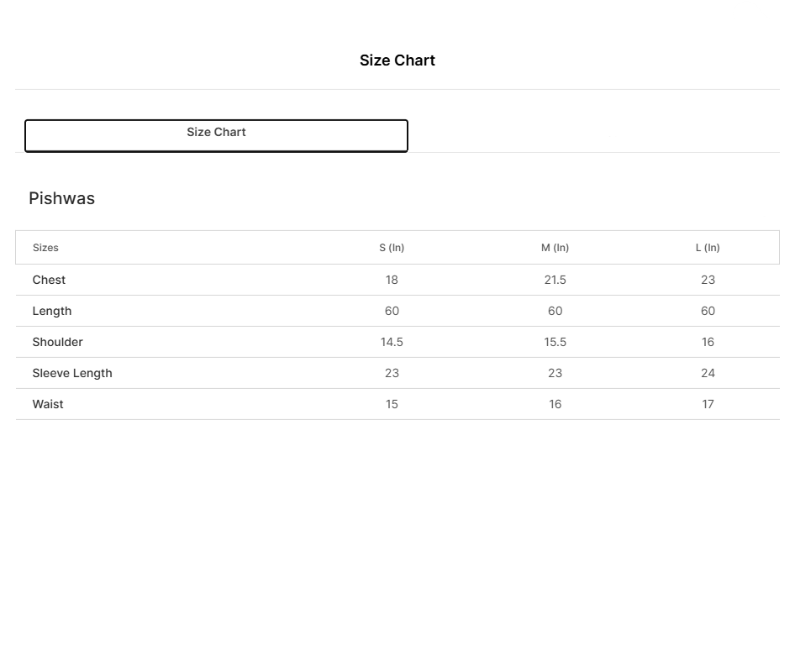The width and height of the screenshot is (795, 672).
Task: Click the Shoulder medium value 15.5
Action: [555, 342]
